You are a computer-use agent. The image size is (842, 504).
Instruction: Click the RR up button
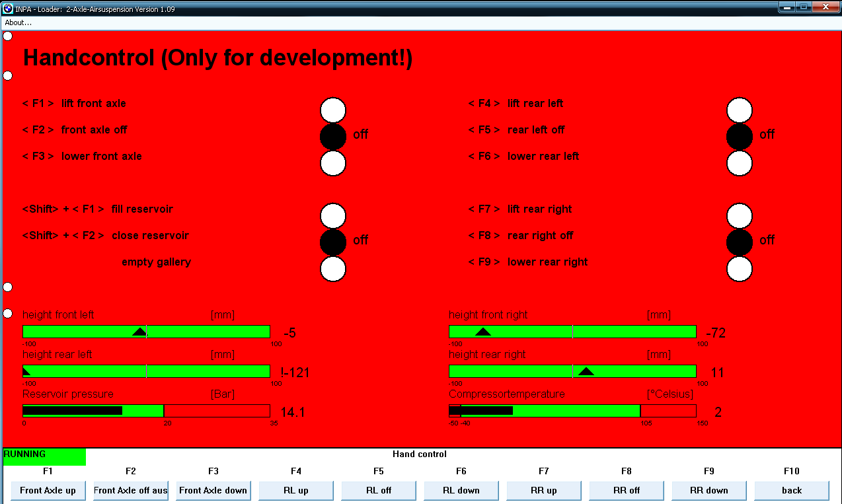(544, 490)
